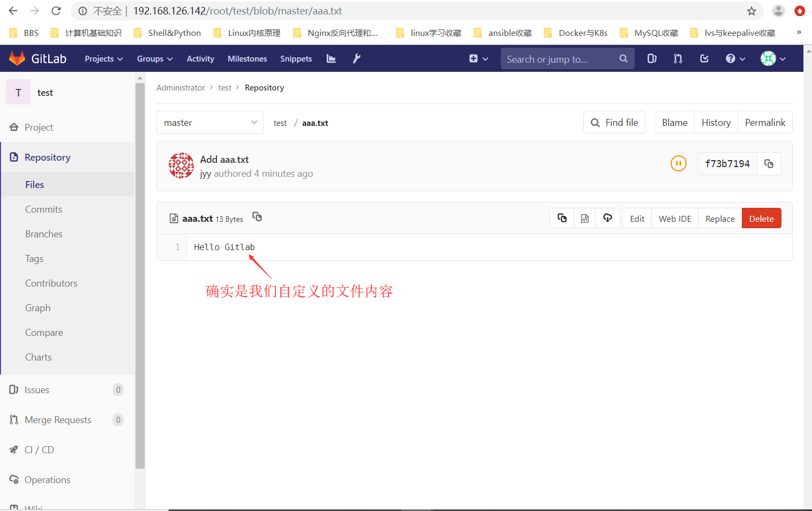Viewport: 812px width, 511px height.
Task: Download the aaa.txt file
Action: tap(607, 218)
